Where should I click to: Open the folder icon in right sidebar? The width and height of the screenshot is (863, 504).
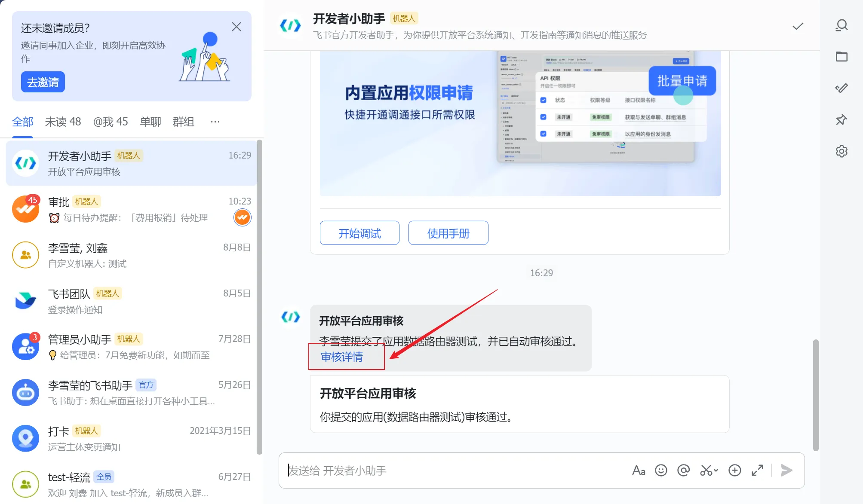tap(842, 57)
